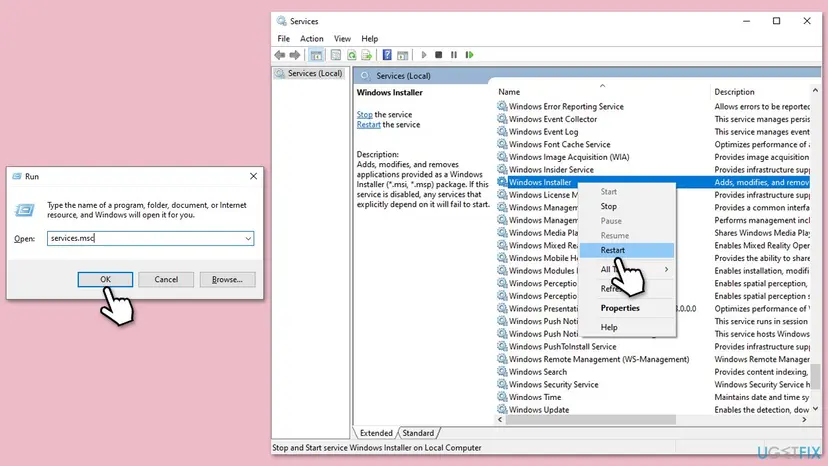Select the gear icon beside Windows Search
This screenshot has height=466, width=828.
[502, 371]
